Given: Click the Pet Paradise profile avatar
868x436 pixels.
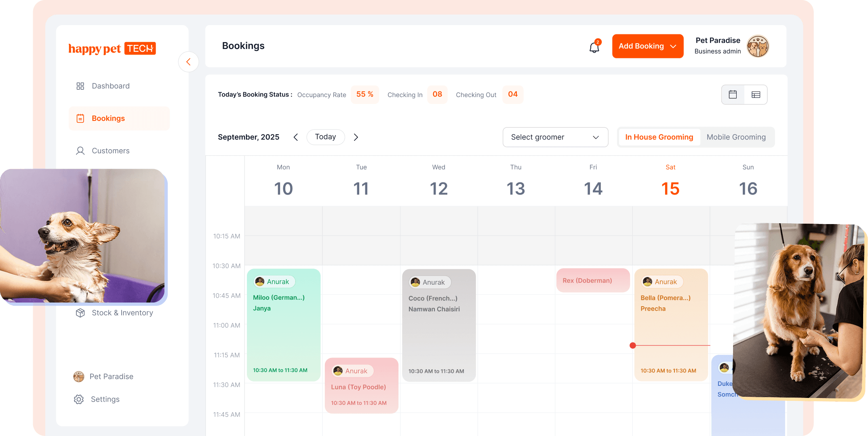Looking at the screenshot, I should (757, 46).
